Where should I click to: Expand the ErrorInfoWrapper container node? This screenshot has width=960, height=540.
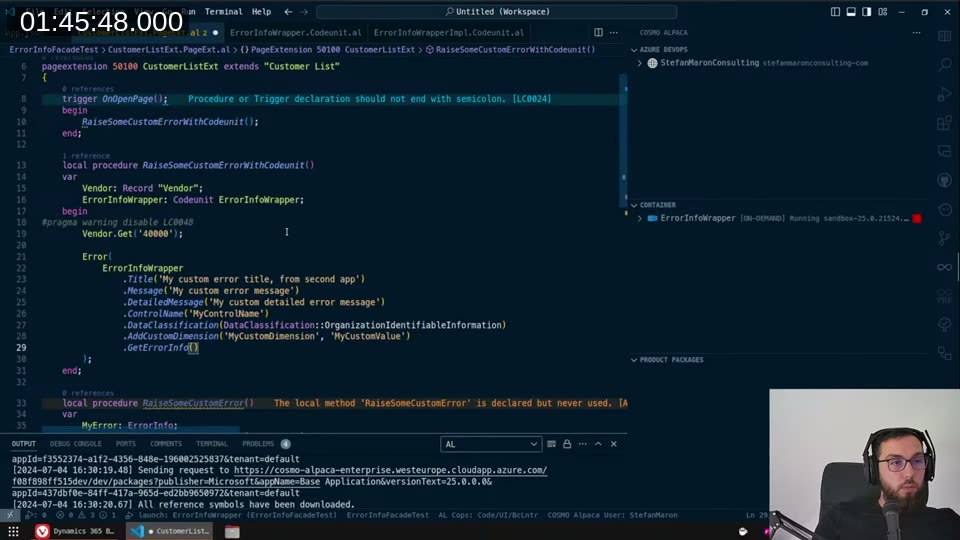[x=640, y=219]
